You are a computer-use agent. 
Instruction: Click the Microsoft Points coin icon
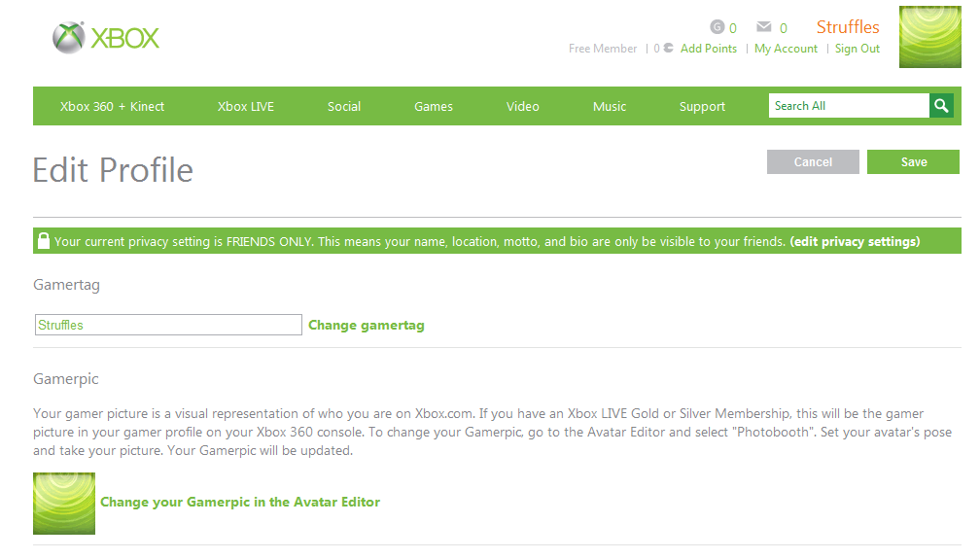[x=668, y=48]
